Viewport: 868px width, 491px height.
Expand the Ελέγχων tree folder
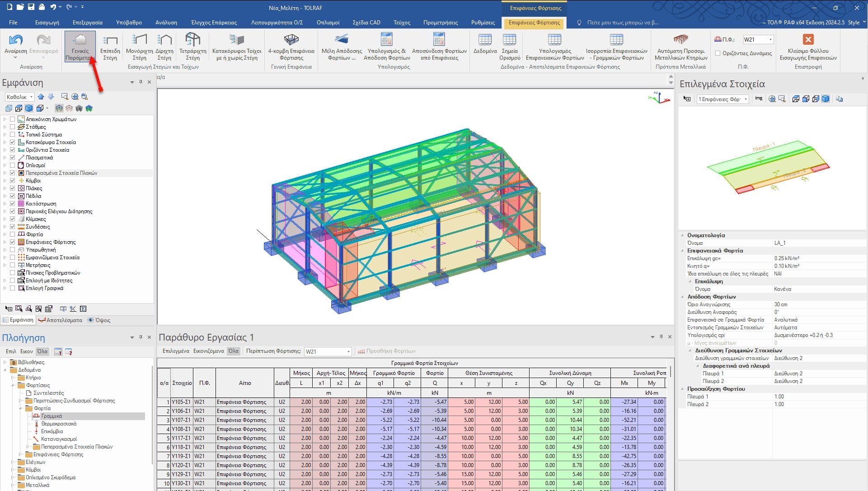13,462
